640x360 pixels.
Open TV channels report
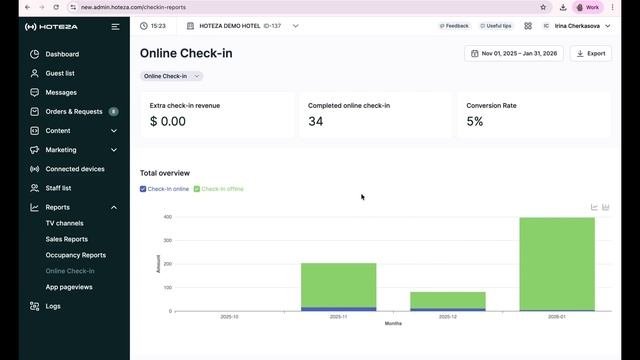click(64, 223)
